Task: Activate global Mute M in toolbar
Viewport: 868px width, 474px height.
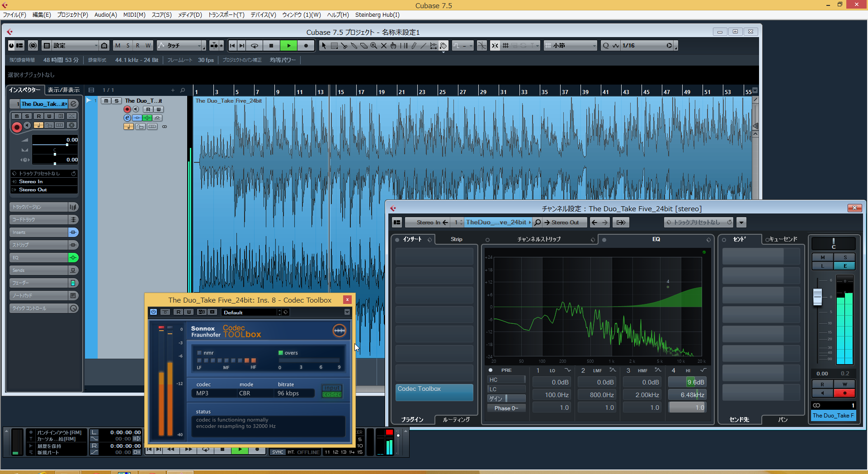Action: pyautogui.click(x=118, y=46)
